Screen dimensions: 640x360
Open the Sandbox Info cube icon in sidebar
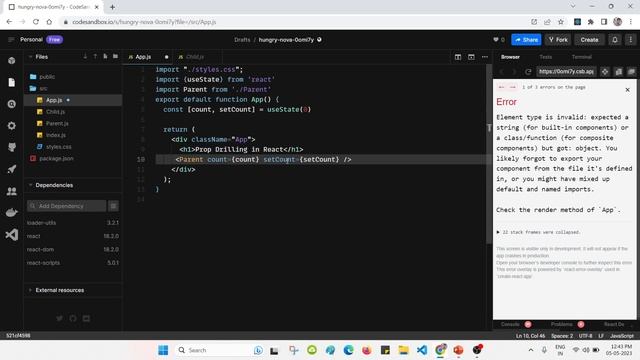point(11,60)
